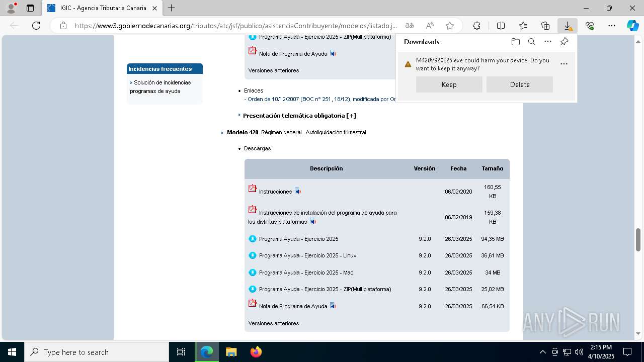Viewport: 644px width, 362px height.
Task: Click the 36,61 MB size cell
Action: pyautogui.click(x=493, y=255)
